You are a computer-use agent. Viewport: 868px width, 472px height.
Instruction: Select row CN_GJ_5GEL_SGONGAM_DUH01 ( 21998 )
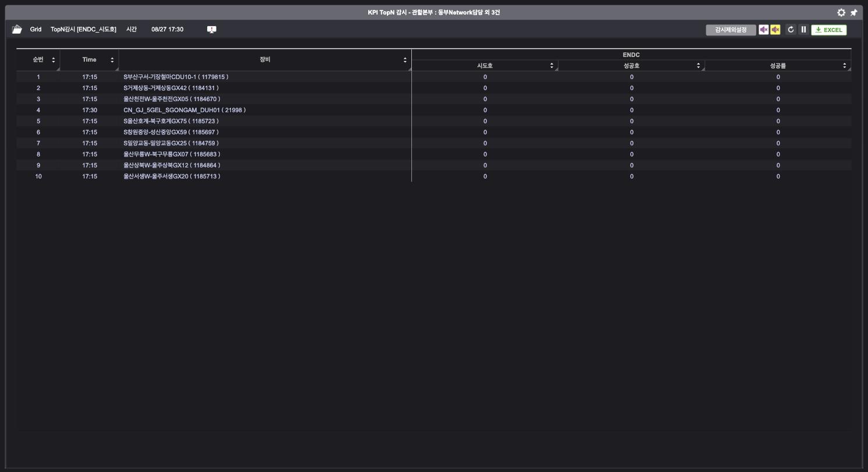433,110
